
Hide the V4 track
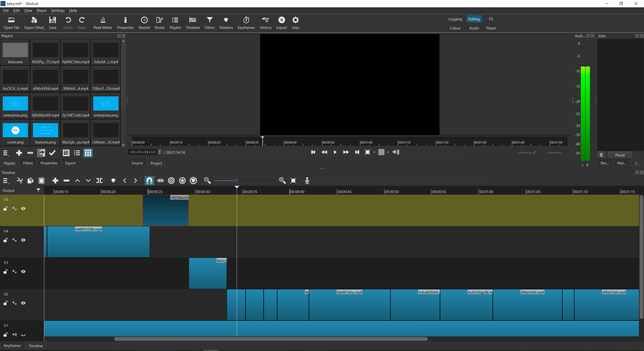pyautogui.click(x=23, y=240)
